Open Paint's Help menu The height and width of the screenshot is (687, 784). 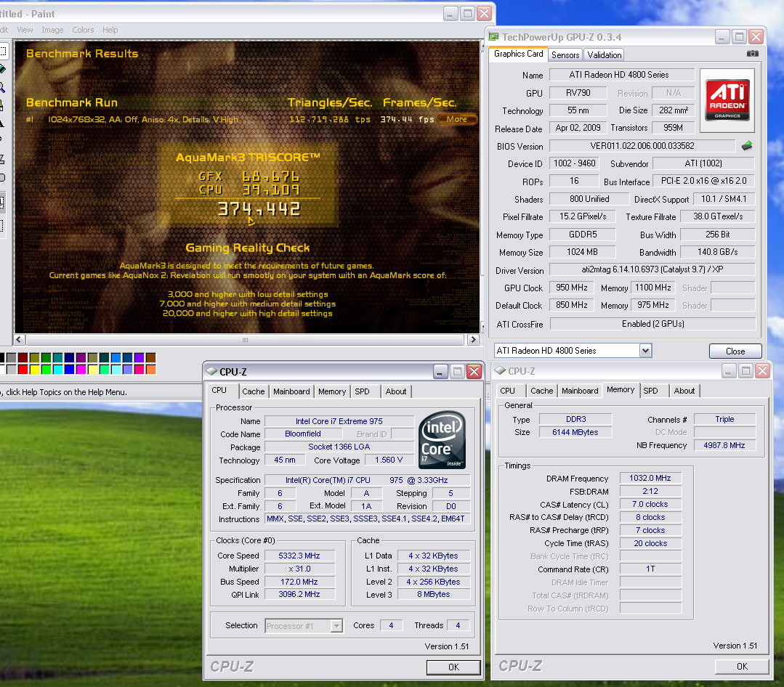110,30
